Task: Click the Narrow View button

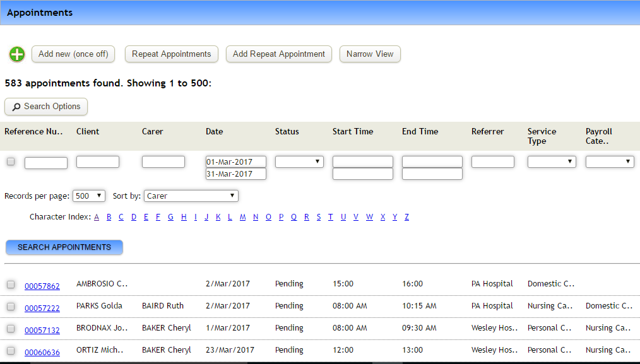Action: (x=369, y=54)
